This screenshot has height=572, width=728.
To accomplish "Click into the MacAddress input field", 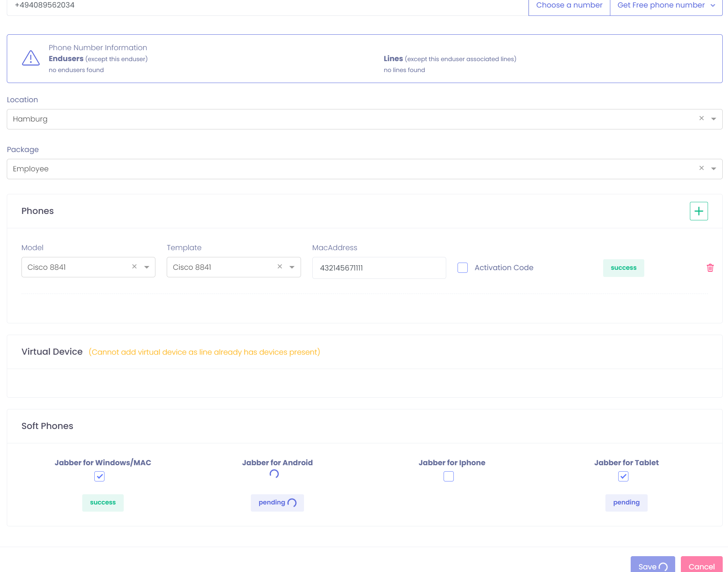I will pyautogui.click(x=379, y=268).
